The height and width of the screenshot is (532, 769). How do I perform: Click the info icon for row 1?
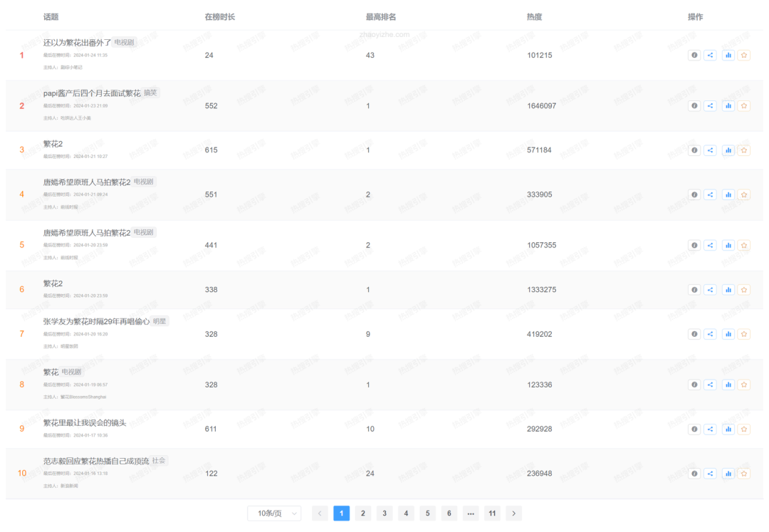click(694, 56)
